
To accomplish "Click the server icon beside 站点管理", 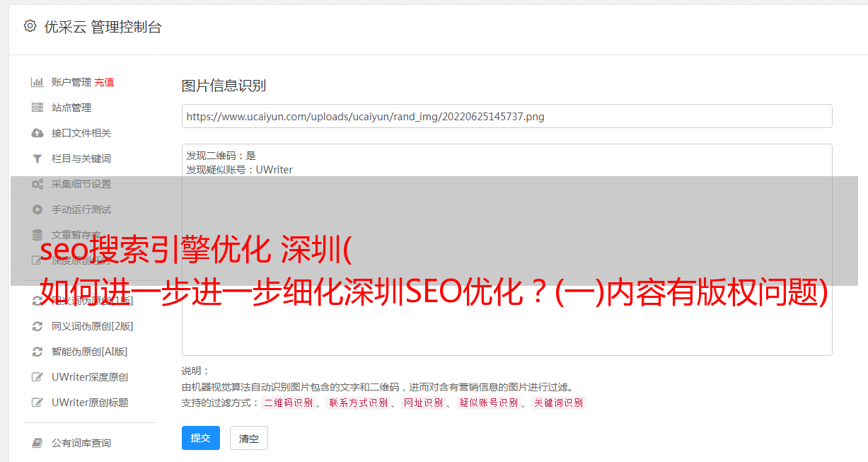I will [x=37, y=108].
